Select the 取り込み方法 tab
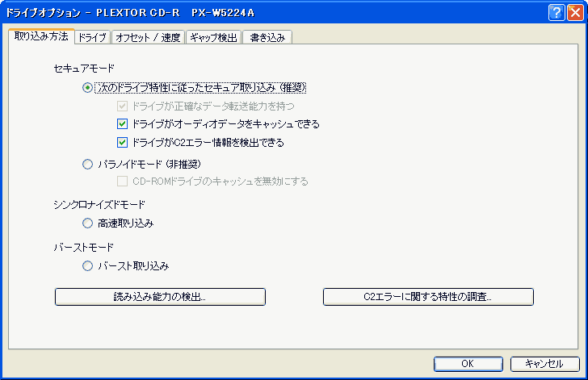This screenshot has width=588, height=380. (41, 36)
